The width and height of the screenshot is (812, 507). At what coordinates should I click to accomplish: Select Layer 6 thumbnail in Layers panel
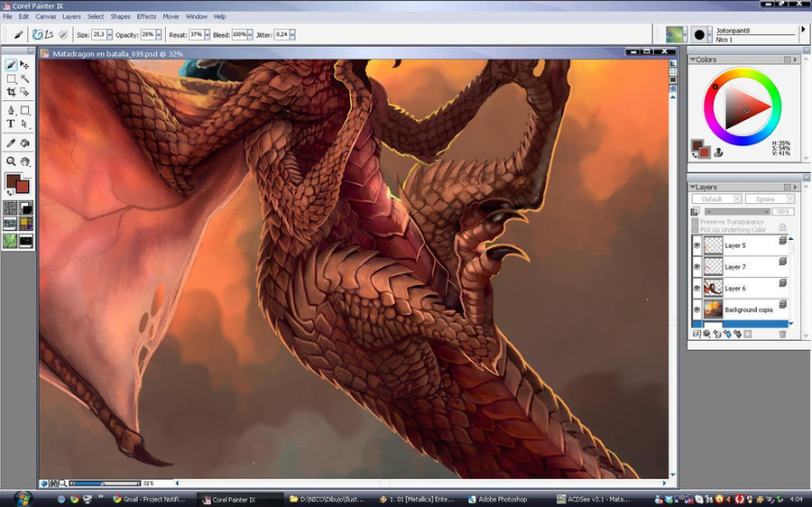click(713, 288)
